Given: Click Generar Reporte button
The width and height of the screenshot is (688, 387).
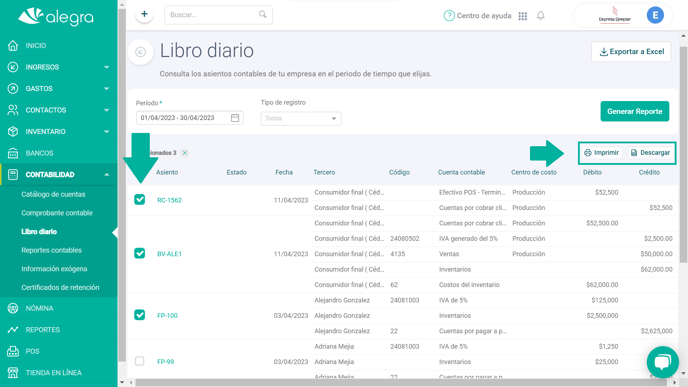Looking at the screenshot, I should coord(634,111).
